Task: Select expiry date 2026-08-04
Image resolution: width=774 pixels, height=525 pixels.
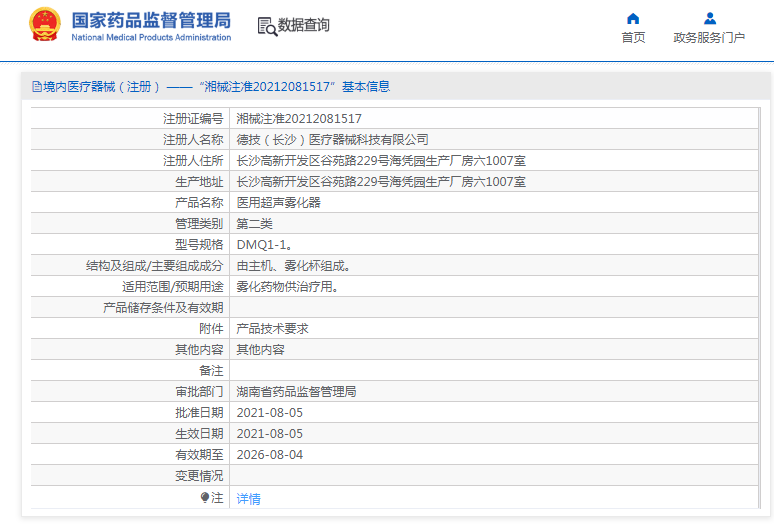Action: click(x=270, y=455)
